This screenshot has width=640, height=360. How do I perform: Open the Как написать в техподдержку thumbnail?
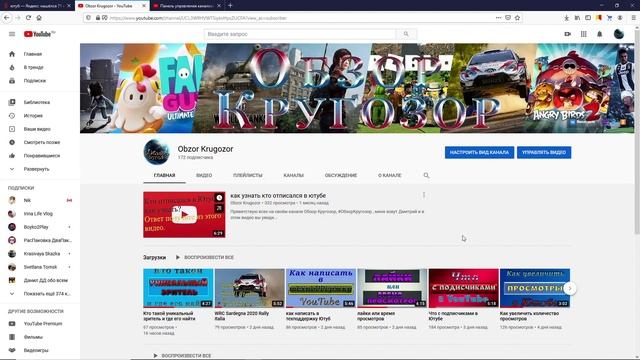321,288
